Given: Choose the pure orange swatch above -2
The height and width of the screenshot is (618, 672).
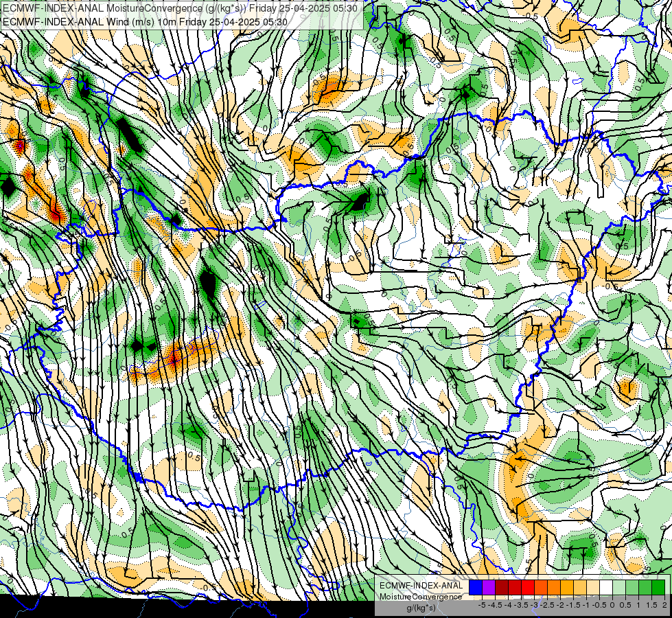Looking at the screenshot, I should point(554,587).
